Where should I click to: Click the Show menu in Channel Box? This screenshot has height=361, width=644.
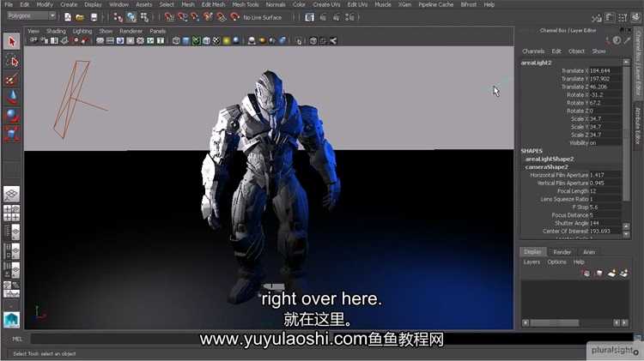(598, 51)
